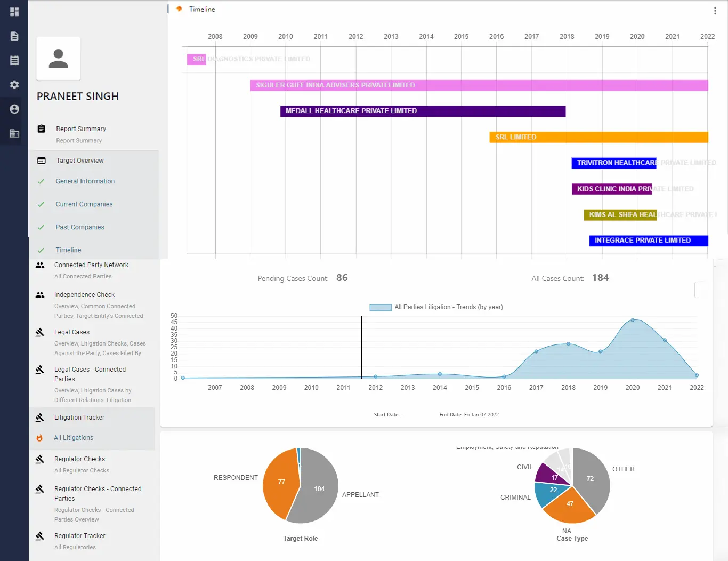Click the 2018 data point on trend chart
This screenshot has width=728, height=561.
(568, 344)
